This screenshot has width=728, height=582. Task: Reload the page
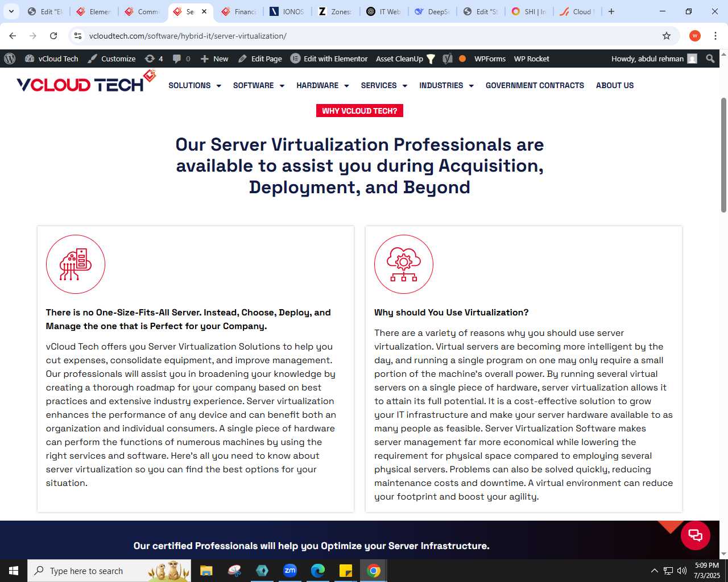click(x=53, y=36)
